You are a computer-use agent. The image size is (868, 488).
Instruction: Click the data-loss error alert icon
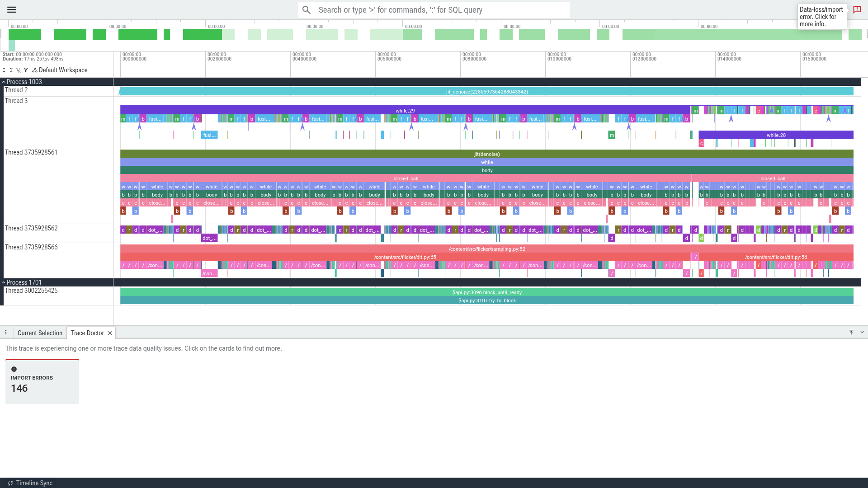[857, 9]
